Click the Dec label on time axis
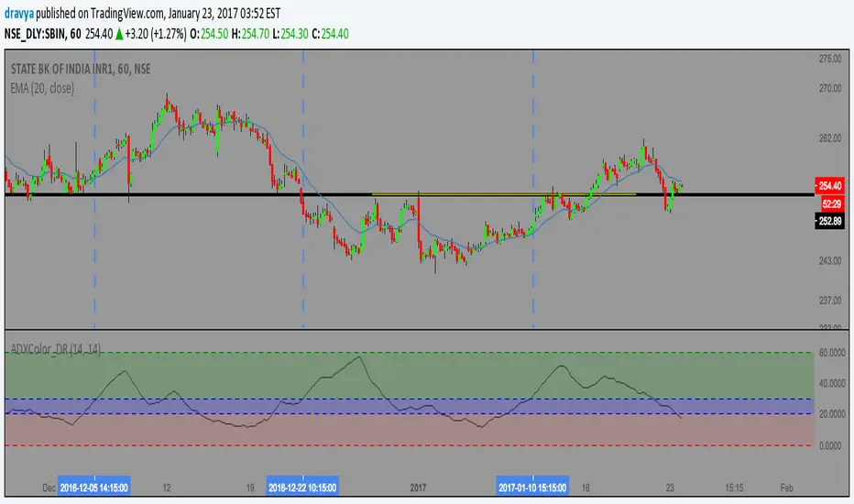This screenshot has width=854, height=504. (x=49, y=488)
